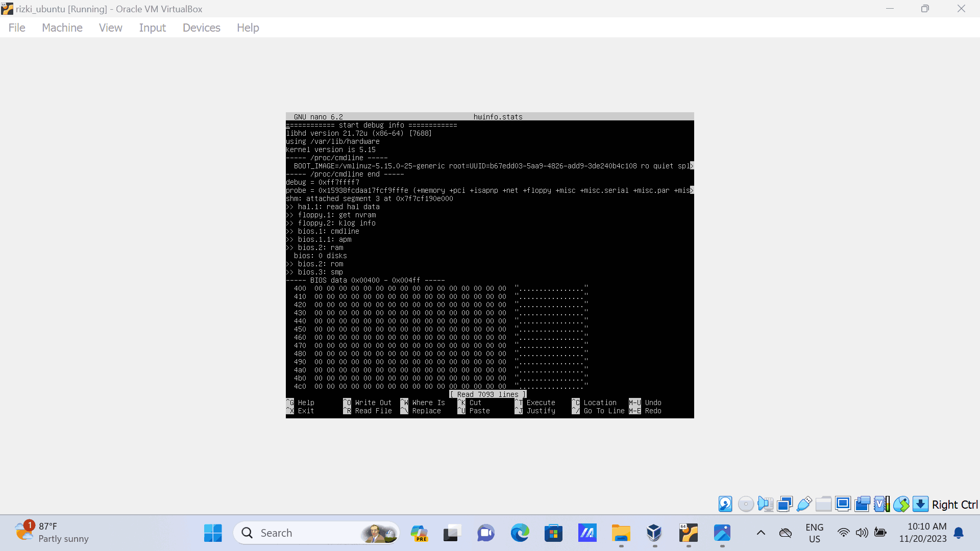Click the '^K Cut' nano shortcut

point(470,403)
